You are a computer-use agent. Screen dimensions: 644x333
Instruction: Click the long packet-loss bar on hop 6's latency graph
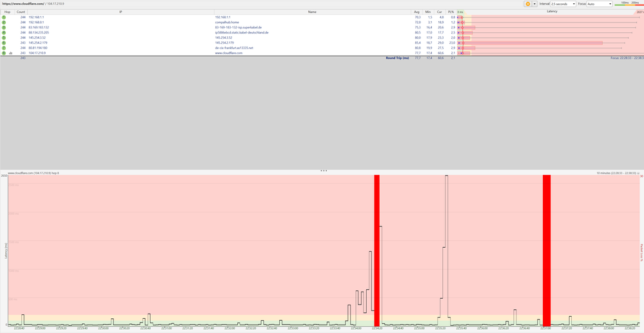(530, 43)
